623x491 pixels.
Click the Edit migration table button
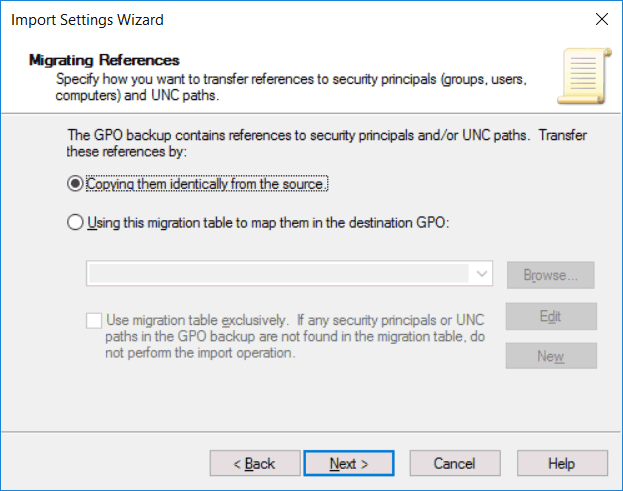click(551, 316)
